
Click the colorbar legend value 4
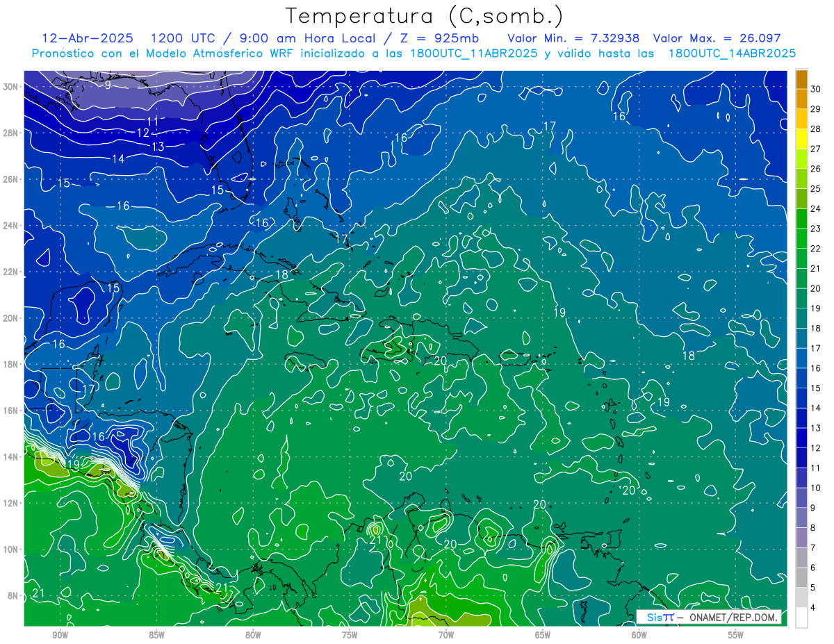(813, 608)
